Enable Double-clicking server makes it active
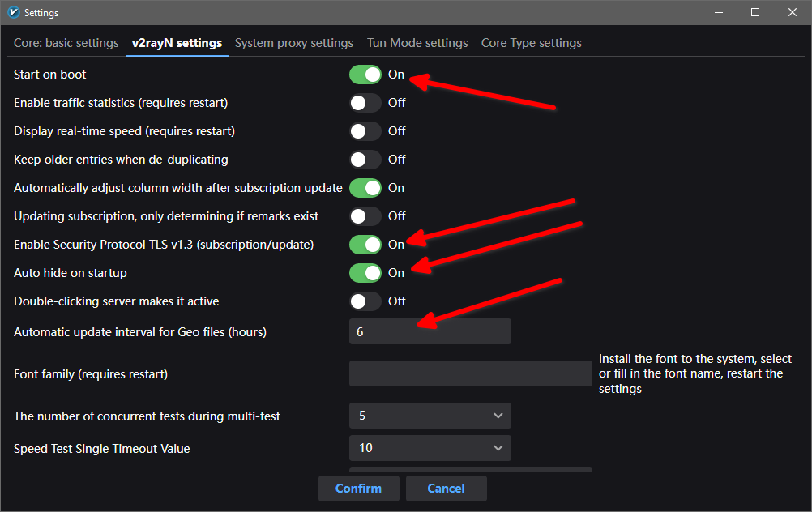The height and width of the screenshot is (512, 812). (x=365, y=301)
